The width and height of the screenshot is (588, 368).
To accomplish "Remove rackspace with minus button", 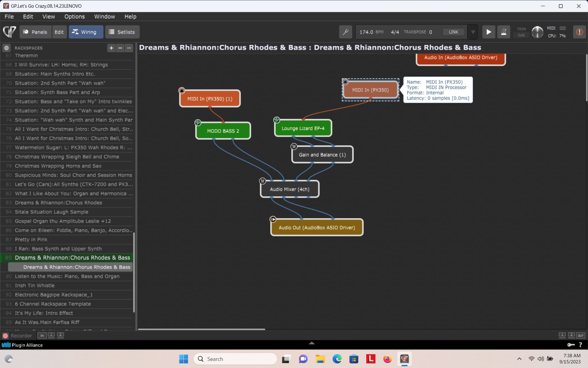I will click(x=120, y=48).
